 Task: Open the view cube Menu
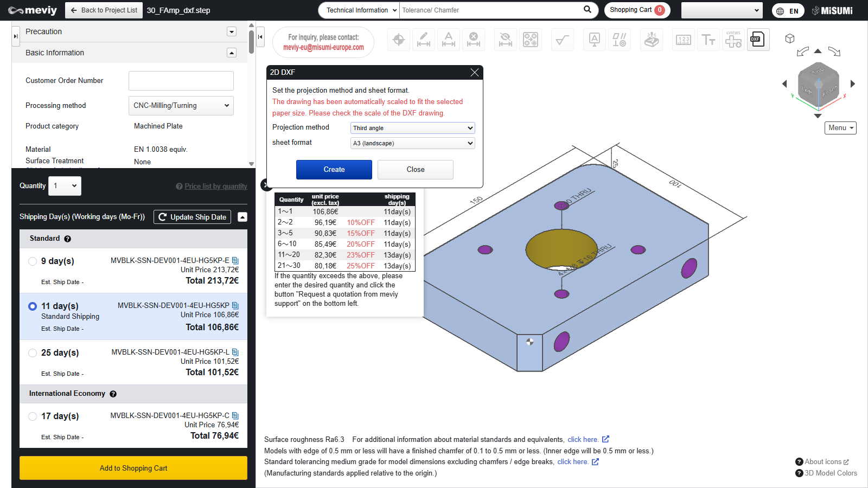click(x=840, y=128)
